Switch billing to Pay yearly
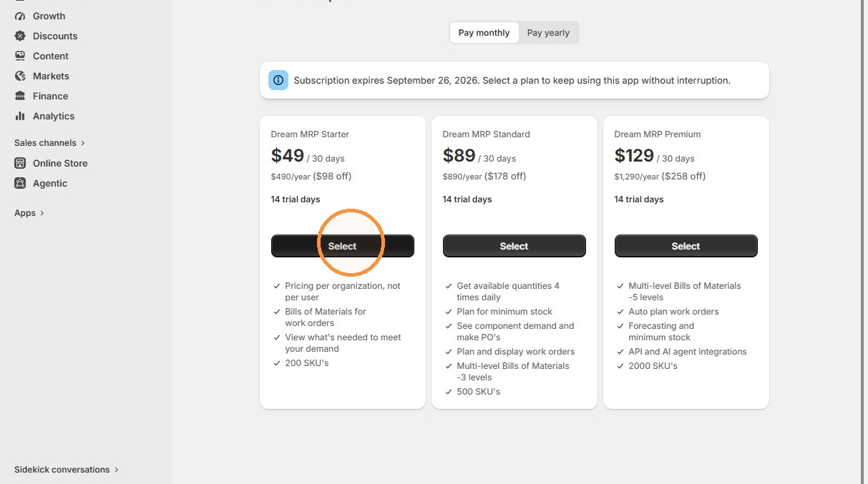 tap(548, 33)
